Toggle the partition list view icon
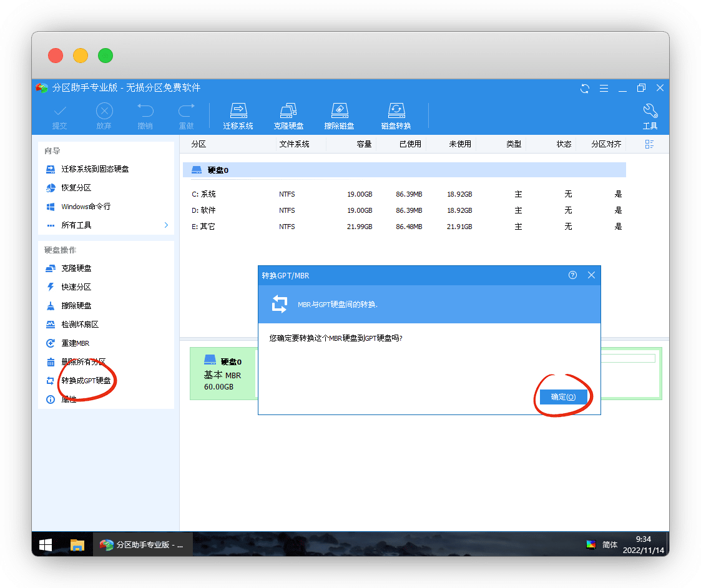 tap(649, 144)
